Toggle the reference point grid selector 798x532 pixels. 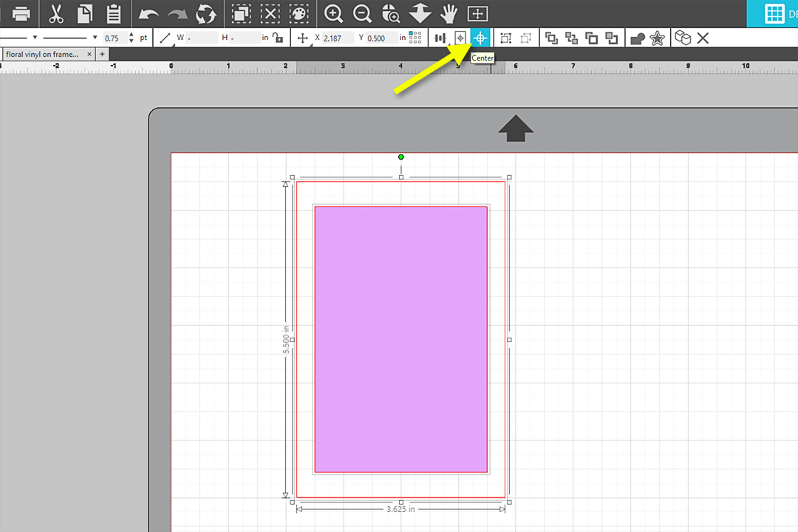(x=415, y=38)
